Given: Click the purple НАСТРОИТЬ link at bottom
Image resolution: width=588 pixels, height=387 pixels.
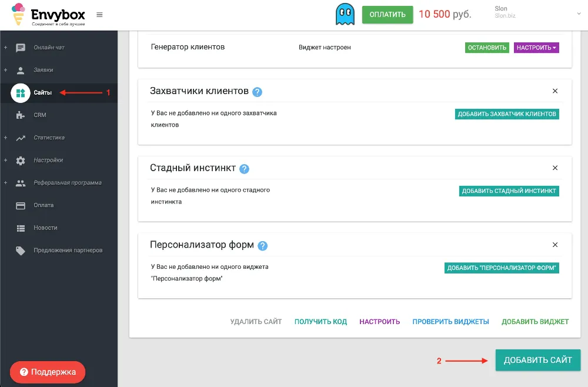Looking at the screenshot, I should tap(379, 322).
